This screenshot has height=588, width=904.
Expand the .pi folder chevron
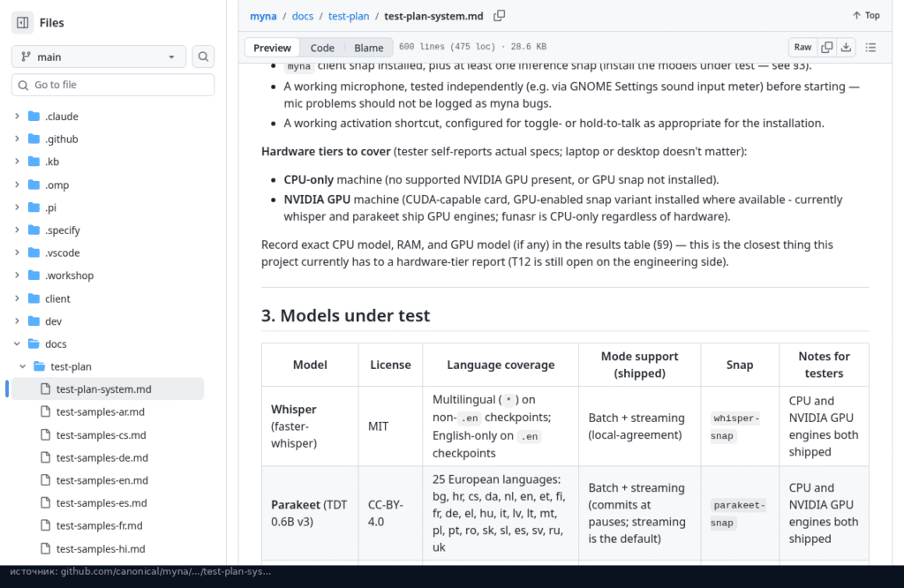coord(18,207)
